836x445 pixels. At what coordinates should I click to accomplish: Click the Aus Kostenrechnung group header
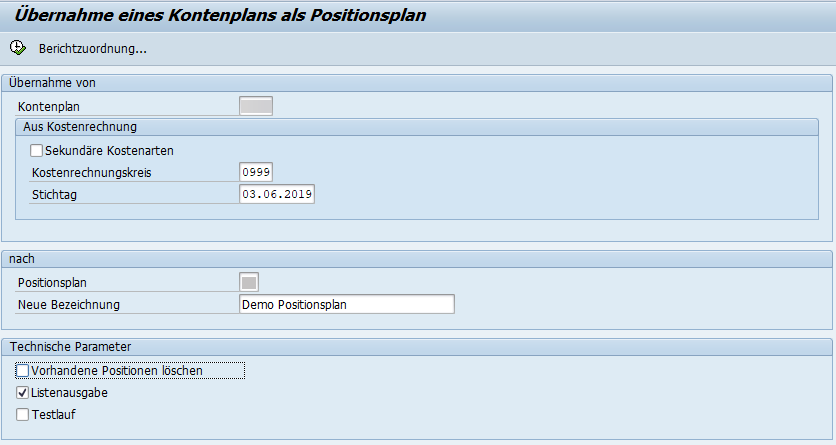417,127
